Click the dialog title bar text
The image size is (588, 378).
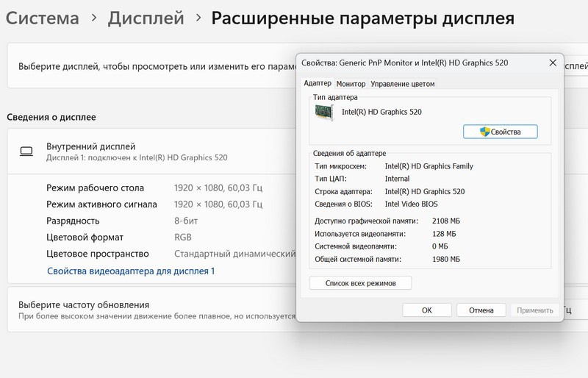click(x=404, y=63)
